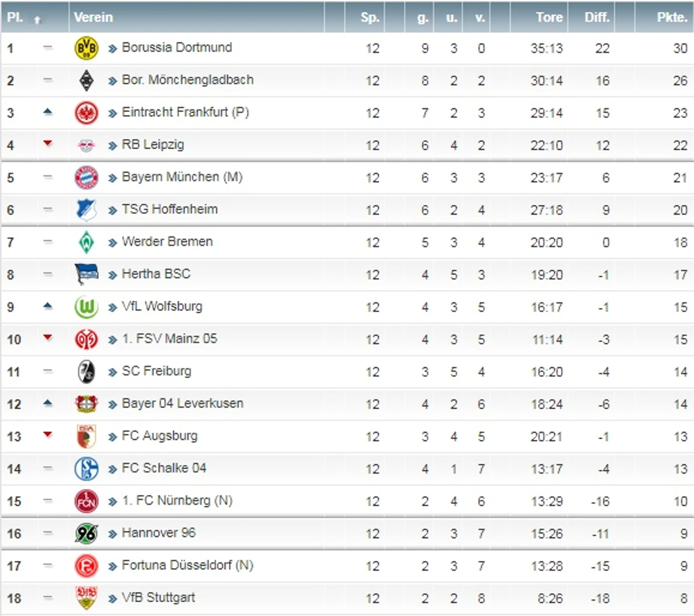Viewport: 694px width, 616px height.
Task: Click the Hertha BSC flag logo
Action: pos(86,275)
